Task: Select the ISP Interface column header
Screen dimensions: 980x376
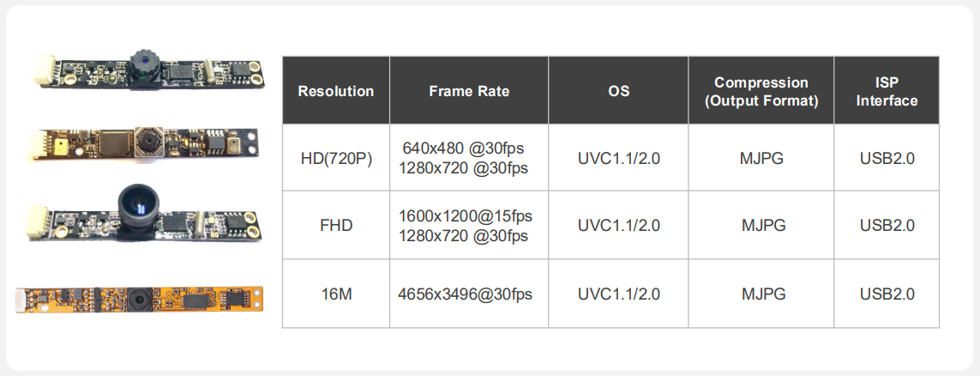Action: pos(887,91)
